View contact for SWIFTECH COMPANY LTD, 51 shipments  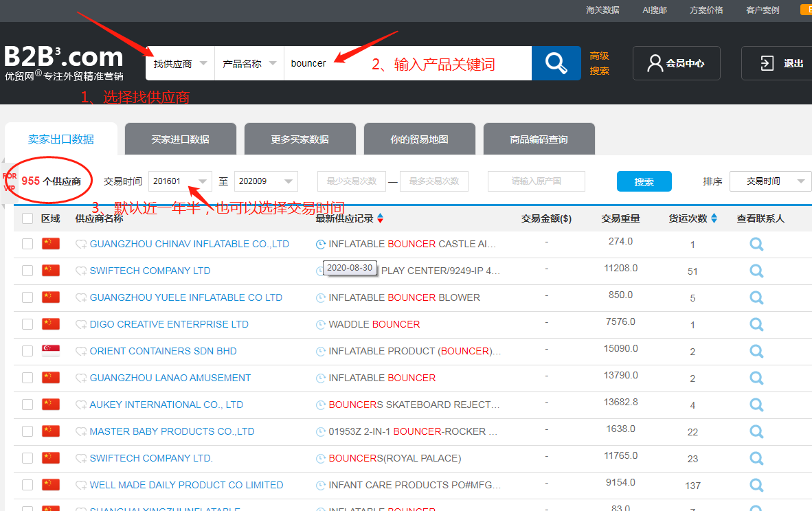pos(756,271)
